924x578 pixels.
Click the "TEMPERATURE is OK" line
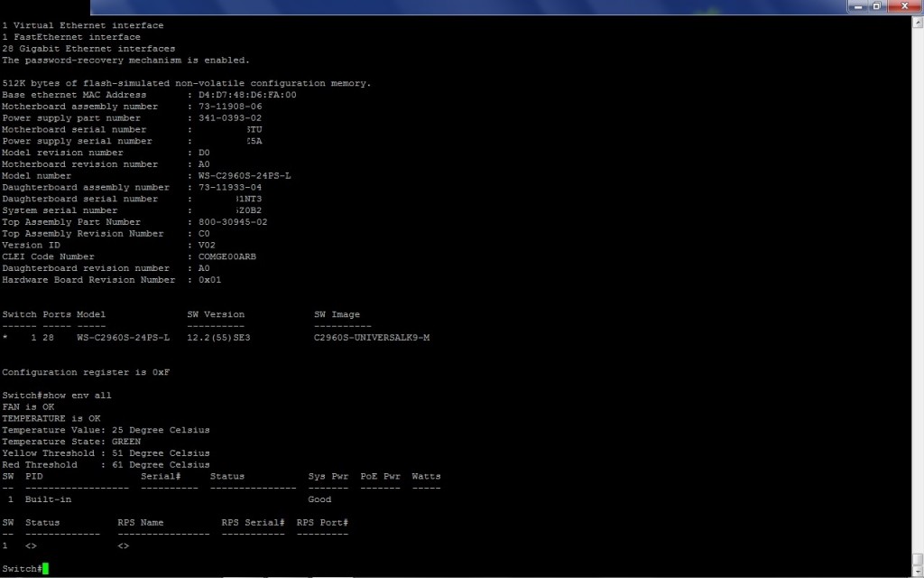(x=51, y=419)
